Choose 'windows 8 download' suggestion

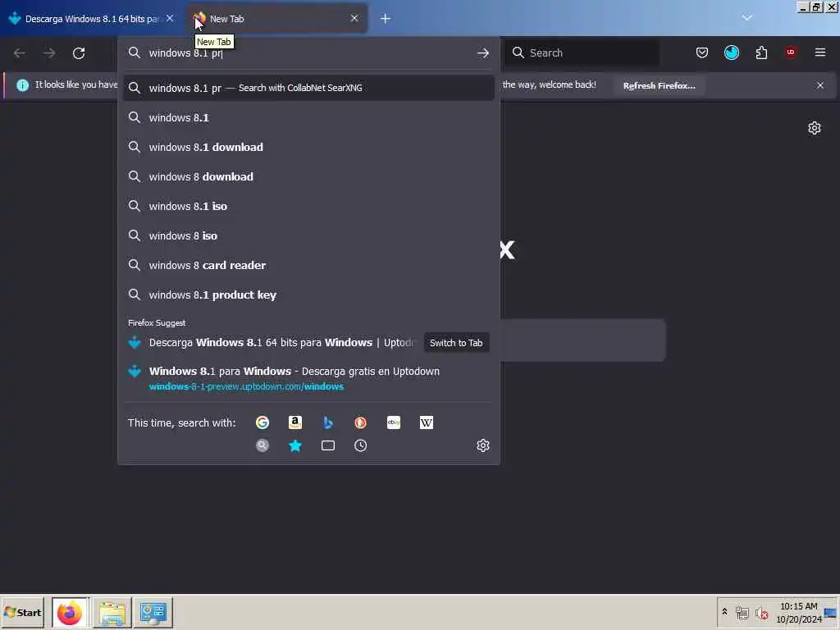click(308, 177)
